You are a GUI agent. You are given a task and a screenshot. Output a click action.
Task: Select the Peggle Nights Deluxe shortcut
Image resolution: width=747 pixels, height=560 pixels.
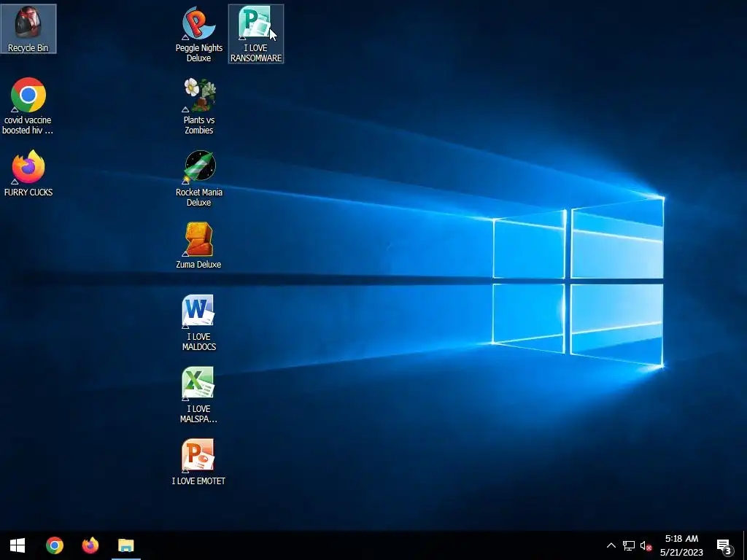tap(198, 34)
